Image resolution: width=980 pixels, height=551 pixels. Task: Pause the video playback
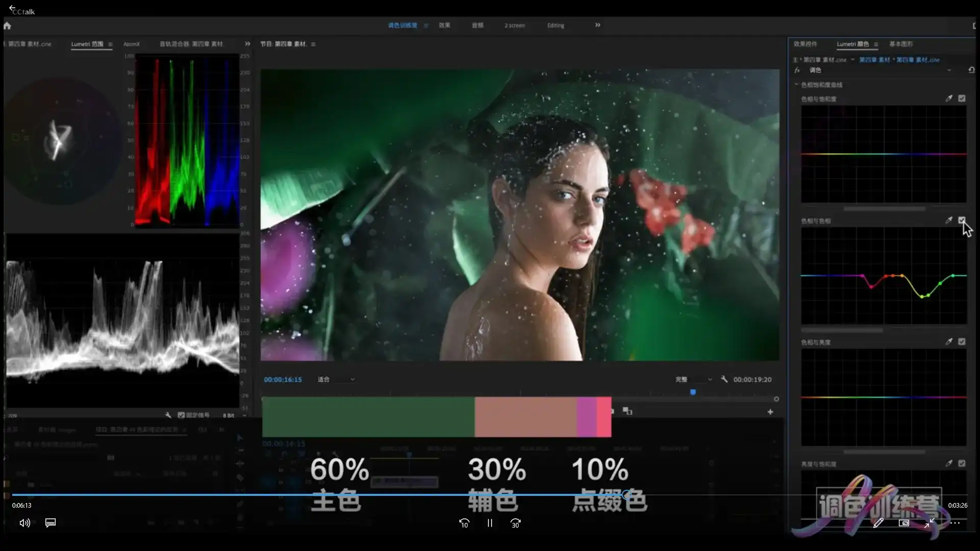coord(490,523)
